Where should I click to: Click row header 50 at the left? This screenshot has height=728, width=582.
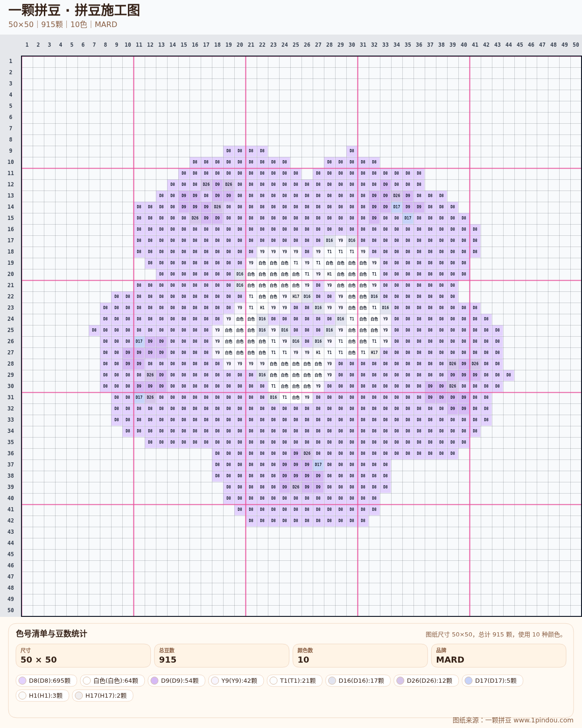(10, 610)
